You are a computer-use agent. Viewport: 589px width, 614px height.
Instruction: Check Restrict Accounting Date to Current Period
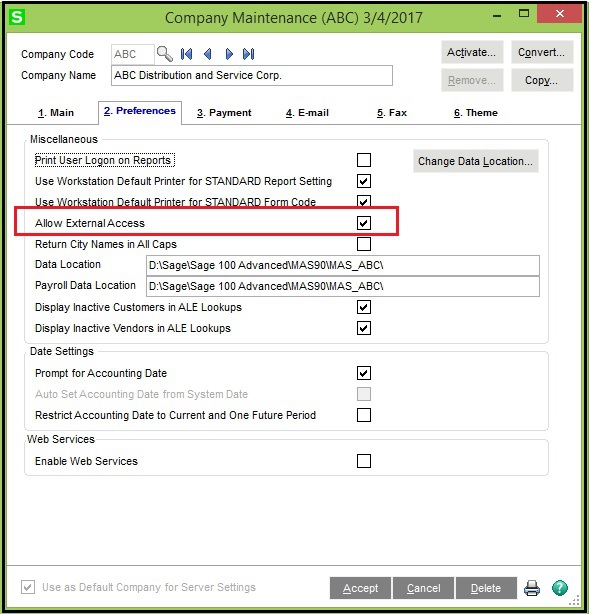tap(364, 415)
